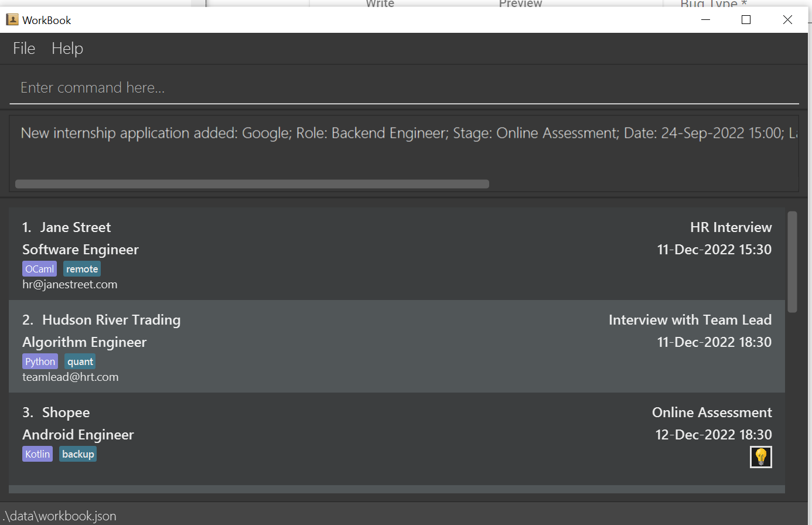Click the quant tag
This screenshot has width=812, height=525.
80,362
